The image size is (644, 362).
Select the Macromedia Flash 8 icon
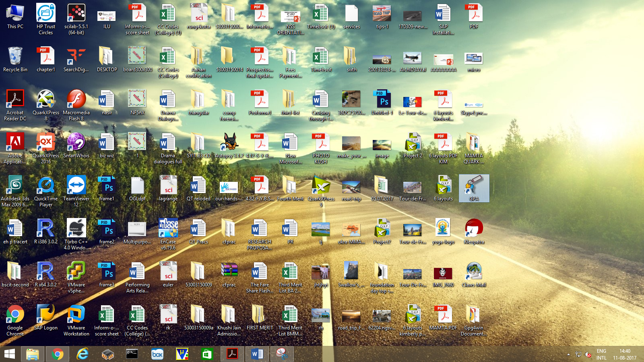(76, 100)
